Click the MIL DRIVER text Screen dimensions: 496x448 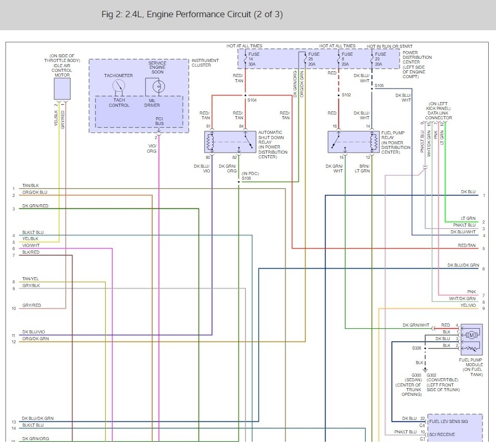click(x=152, y=103)
